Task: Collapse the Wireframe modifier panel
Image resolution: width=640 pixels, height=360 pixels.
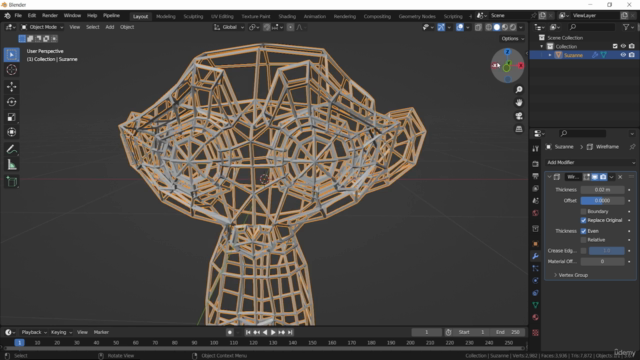Action: (x=549, y=177)
